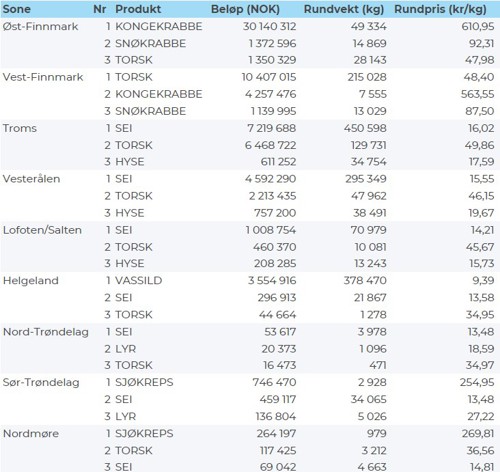Click the VASSILD product cell
500x472 pixels.
[x=139, y=281]
